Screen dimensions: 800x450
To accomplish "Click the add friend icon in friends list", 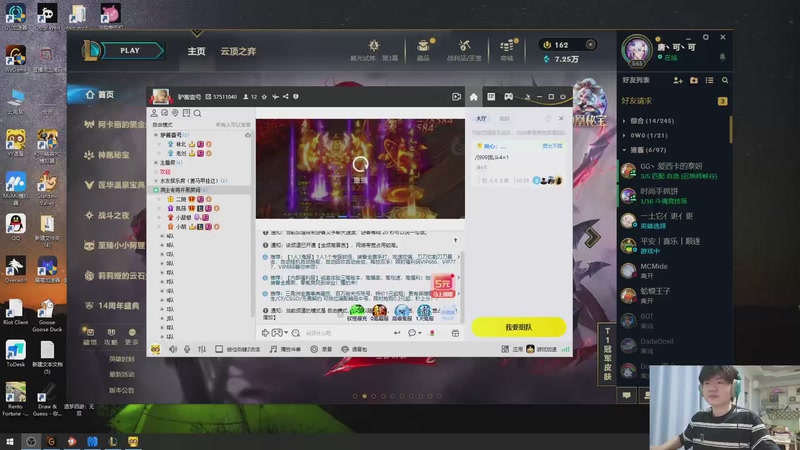I will click(x=678, y=80).
